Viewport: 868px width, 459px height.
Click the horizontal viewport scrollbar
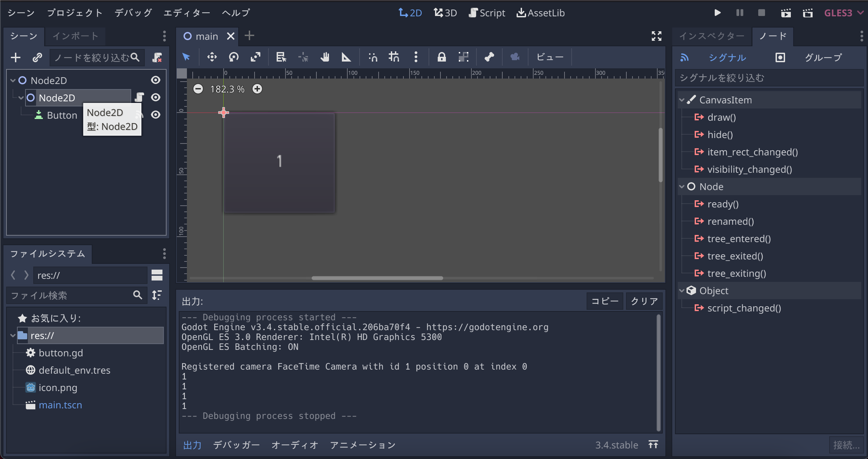pos(377,278)
